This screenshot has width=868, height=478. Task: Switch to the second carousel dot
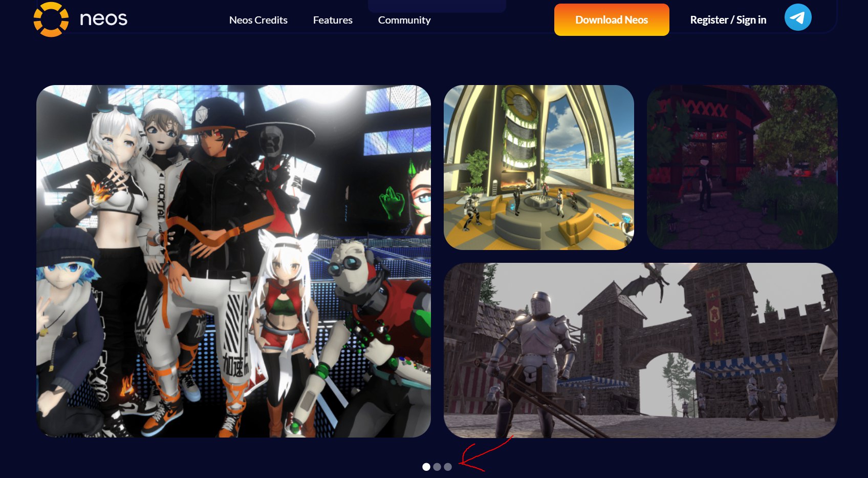(437, 467)
